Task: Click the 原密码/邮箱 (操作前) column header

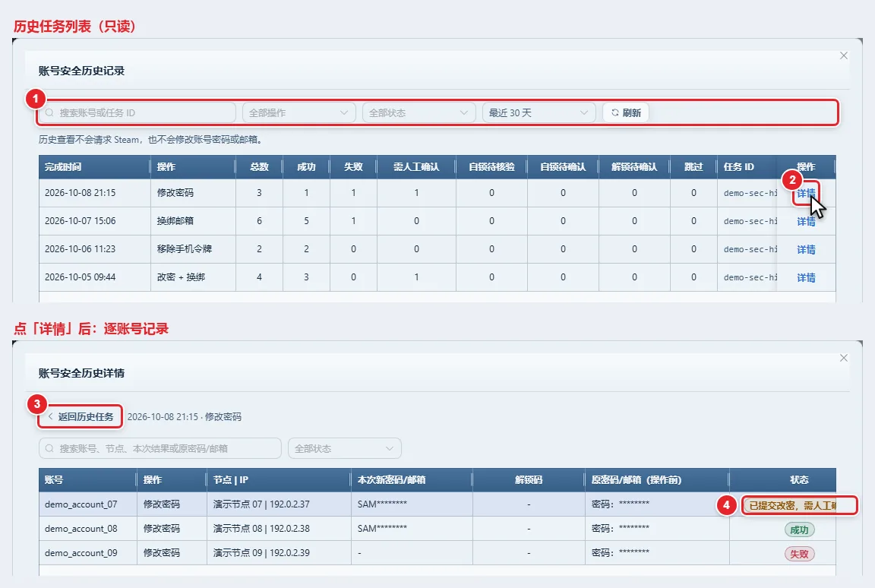Action: click(657, 480)
